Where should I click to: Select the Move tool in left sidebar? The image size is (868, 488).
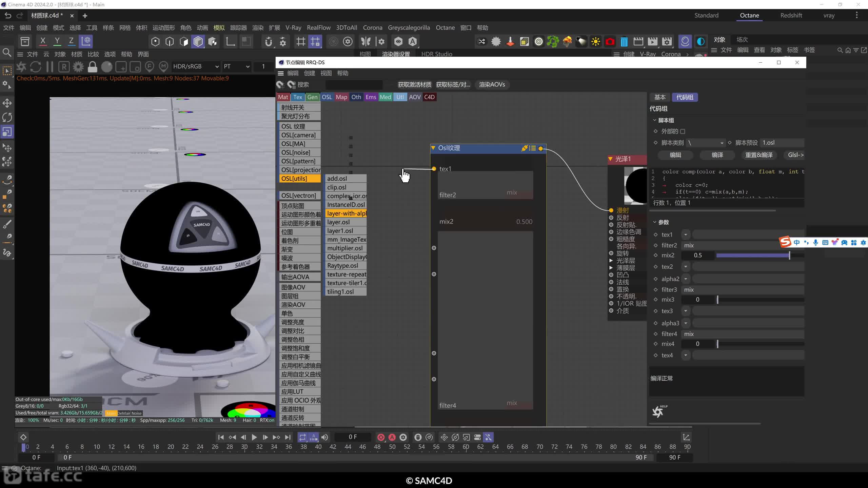pos(7,103)
